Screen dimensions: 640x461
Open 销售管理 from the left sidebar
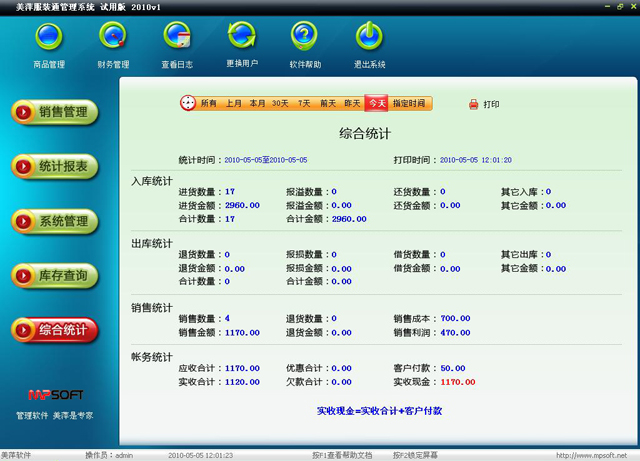56,112
